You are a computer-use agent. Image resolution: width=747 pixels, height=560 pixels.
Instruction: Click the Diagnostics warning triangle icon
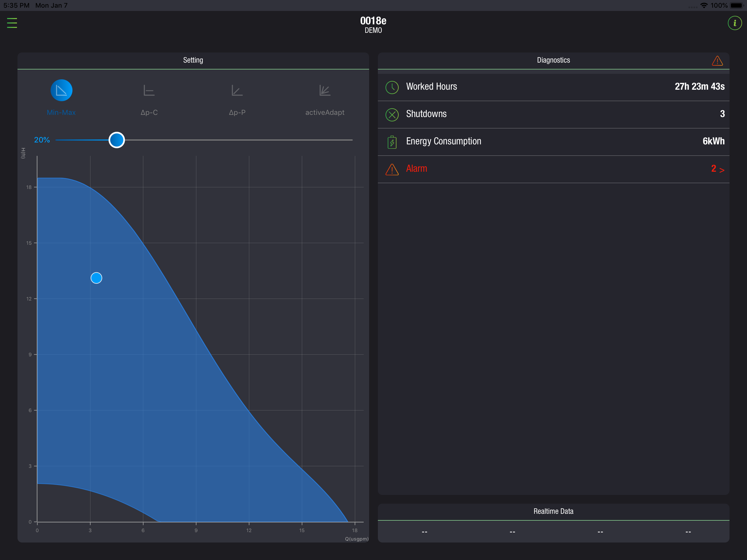pyautogui.click(x=717, y=61)
